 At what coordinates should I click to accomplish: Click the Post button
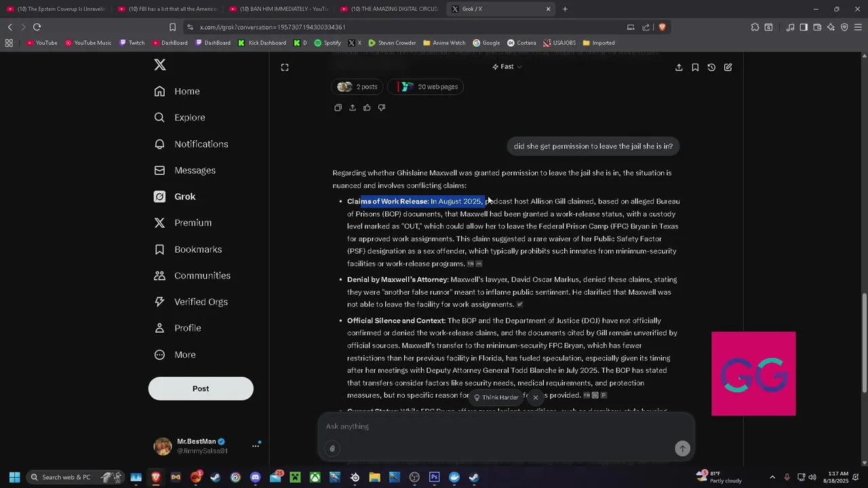[x=201, y=388]
